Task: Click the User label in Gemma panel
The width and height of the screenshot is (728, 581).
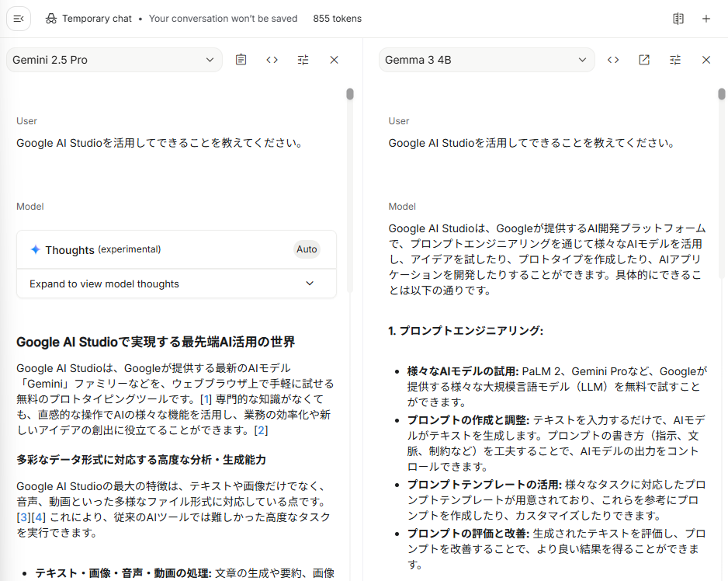Action: 399,121
